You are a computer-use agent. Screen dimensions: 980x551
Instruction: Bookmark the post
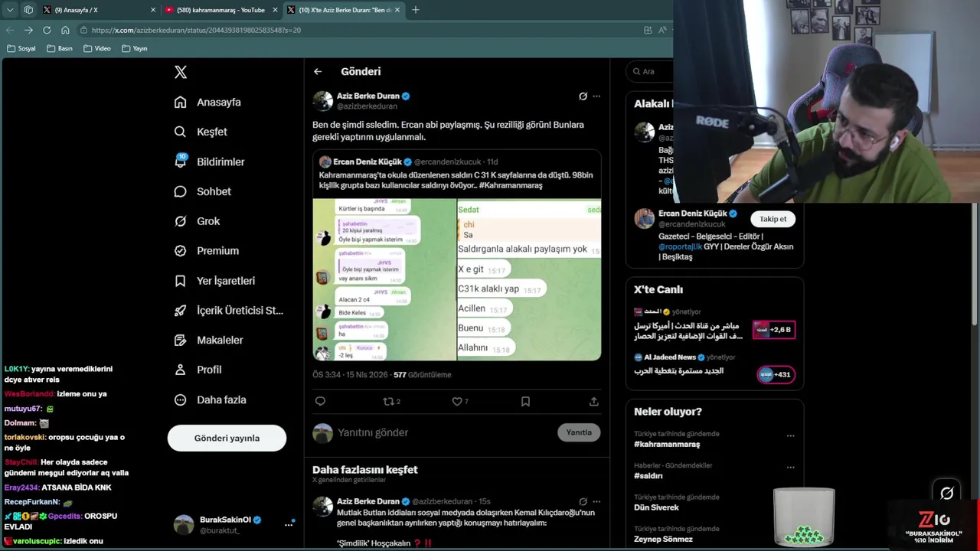point(525,401)
